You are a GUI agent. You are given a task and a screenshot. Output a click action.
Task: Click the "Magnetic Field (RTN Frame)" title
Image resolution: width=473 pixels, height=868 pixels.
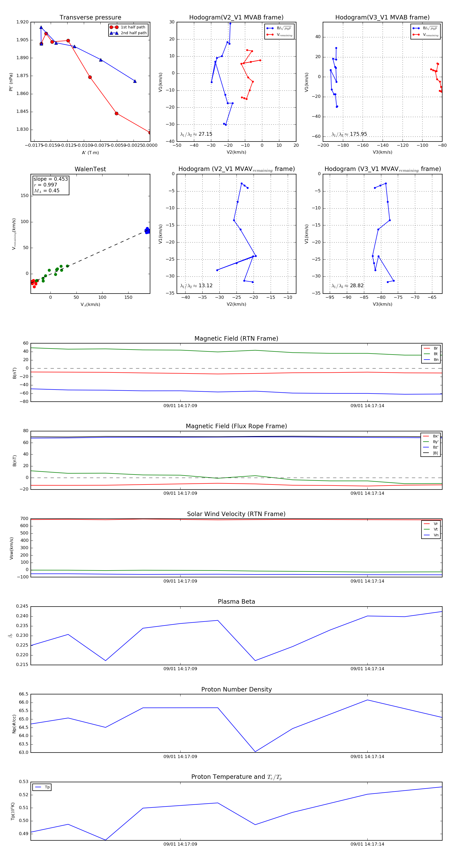[x=236, y=339]
